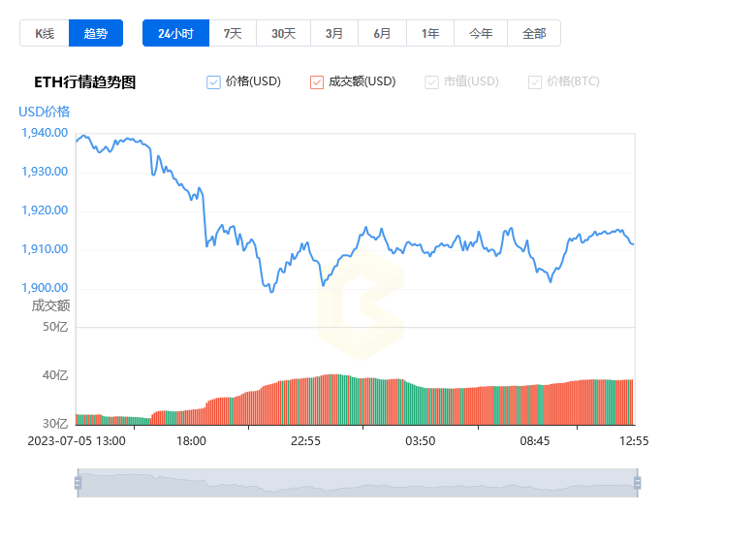Click the 22:55 time axis label
This screenshot has width=756, height=546.
pyautogui.click(x=305, y=441)
